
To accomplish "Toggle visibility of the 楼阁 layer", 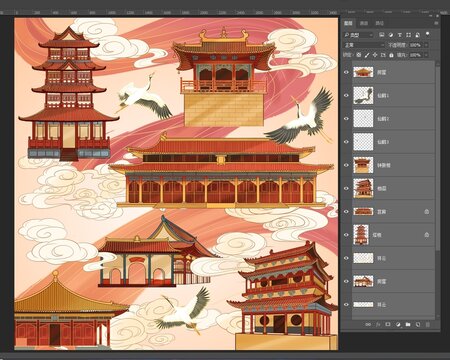I will [346, 188].
